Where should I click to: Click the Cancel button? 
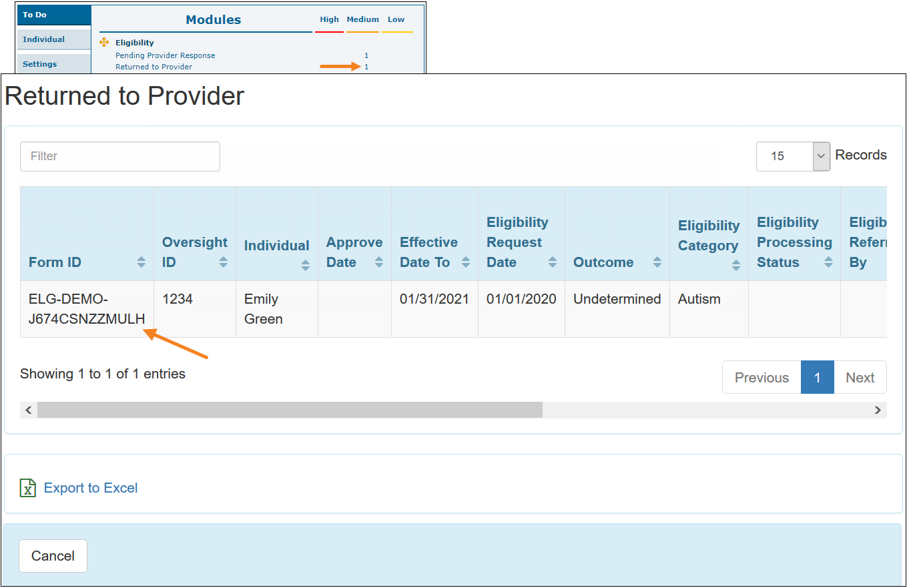53,555
